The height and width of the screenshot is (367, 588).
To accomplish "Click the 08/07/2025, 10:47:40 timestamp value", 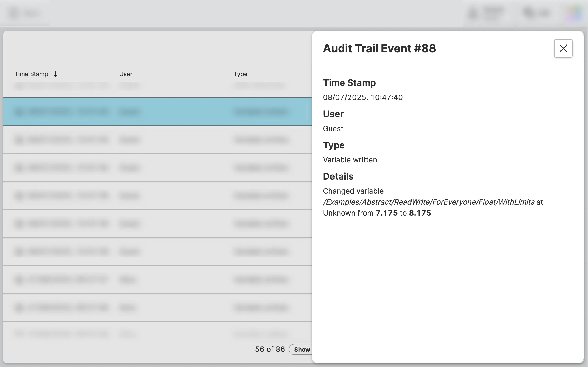I will pyautogui.click(x=362, y=97).
